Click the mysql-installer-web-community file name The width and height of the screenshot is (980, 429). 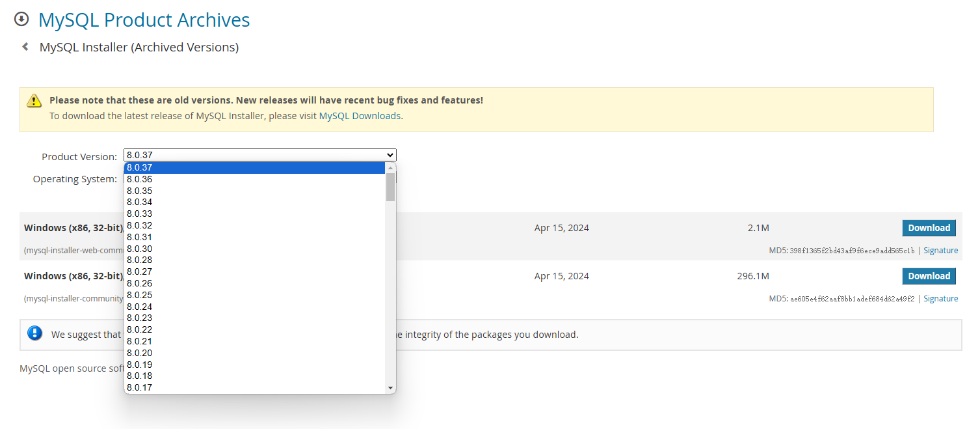click(73, 251)
